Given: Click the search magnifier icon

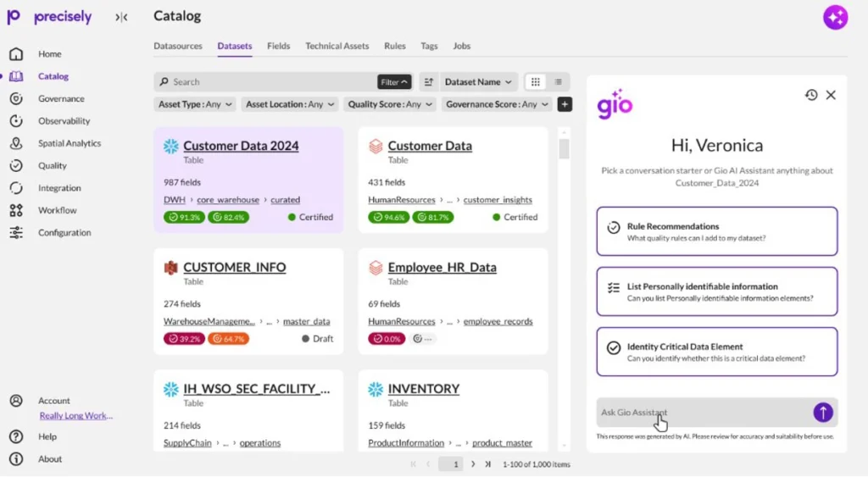Looking at the screenshot, I should coord(164,82).
